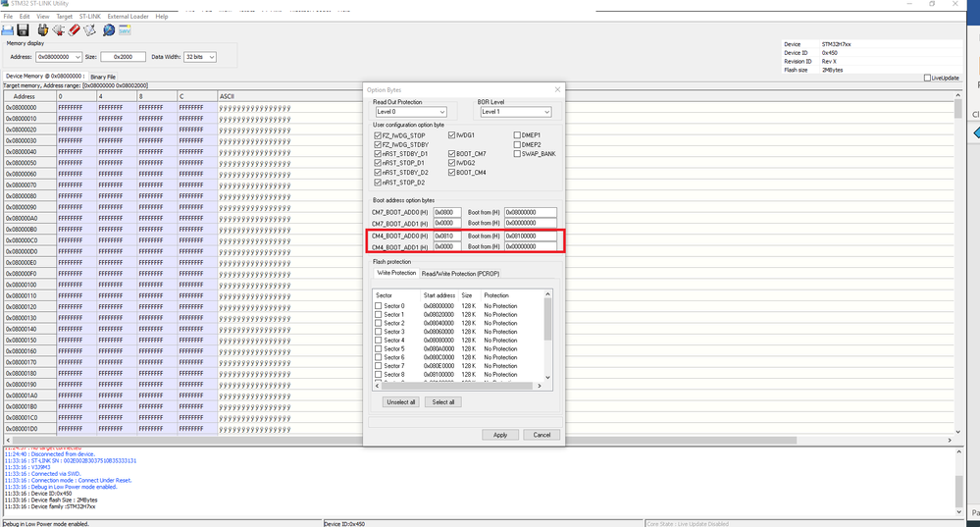The image size is (980, 527).
Task: Click sector list vertical scrollbar down arrow
Action: point(547,377)
